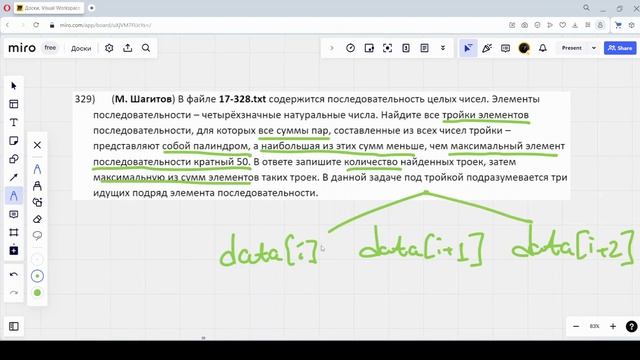Open the Present dropdown arrow
The height and width of the screenshot is (360, 640).
tap(594, 48)
